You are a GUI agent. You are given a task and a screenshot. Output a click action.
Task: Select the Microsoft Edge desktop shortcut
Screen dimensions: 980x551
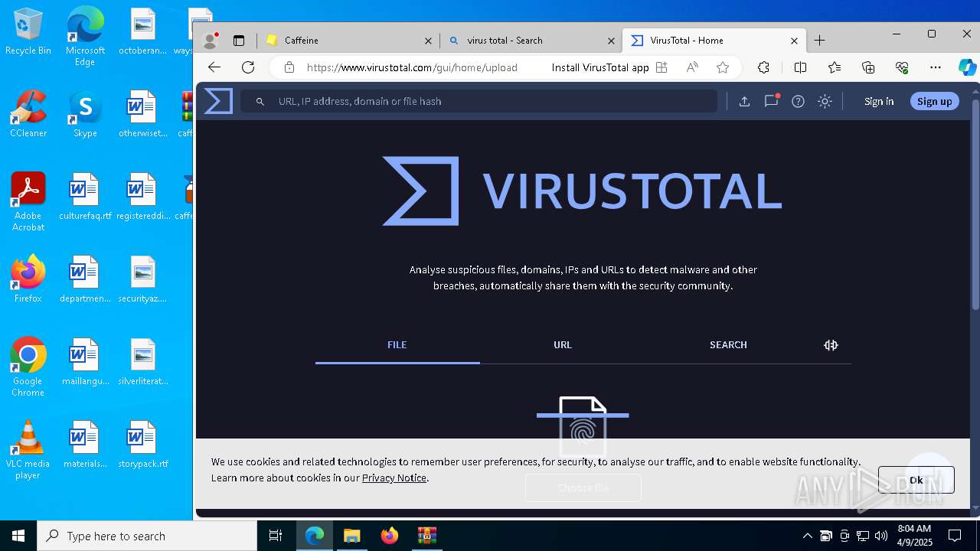(85, 37)
